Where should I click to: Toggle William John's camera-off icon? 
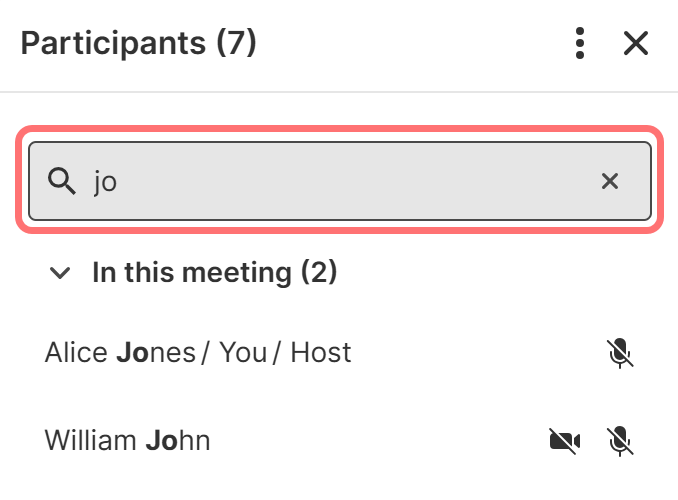566,440
